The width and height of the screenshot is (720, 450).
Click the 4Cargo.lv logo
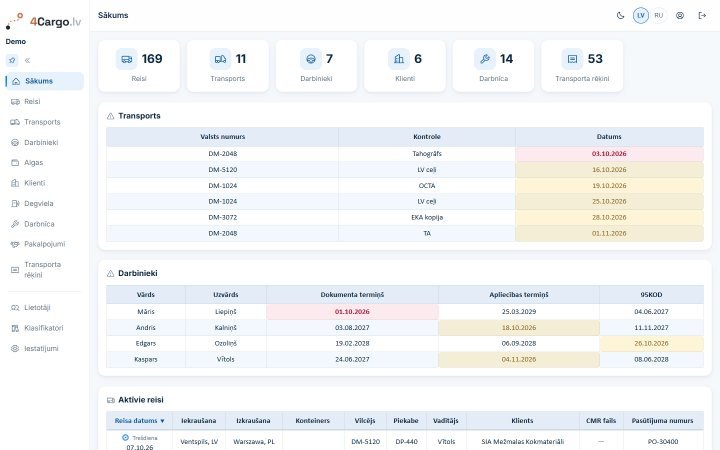click(x=44, y=21)
